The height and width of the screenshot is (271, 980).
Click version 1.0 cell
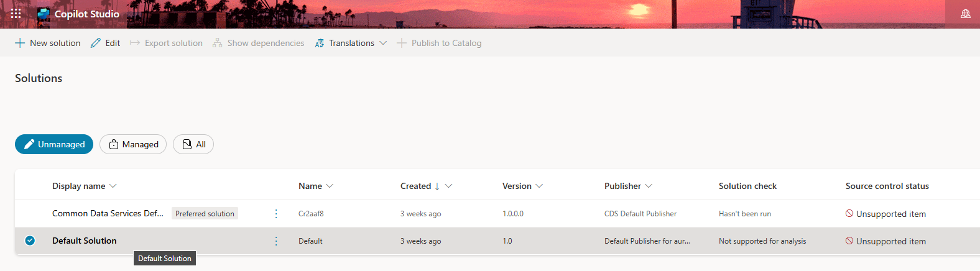[x=507, y=241]
